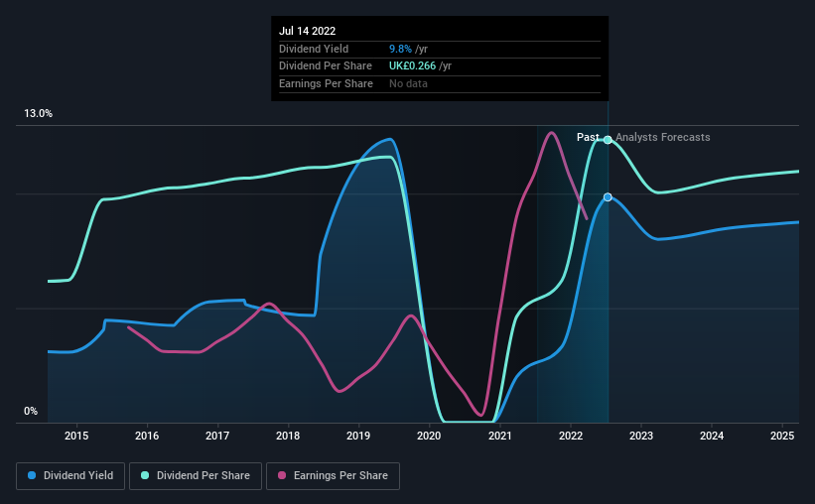Click the 2024 x-axis label
This screenshot has height=504, width=815.
(712, 436)
